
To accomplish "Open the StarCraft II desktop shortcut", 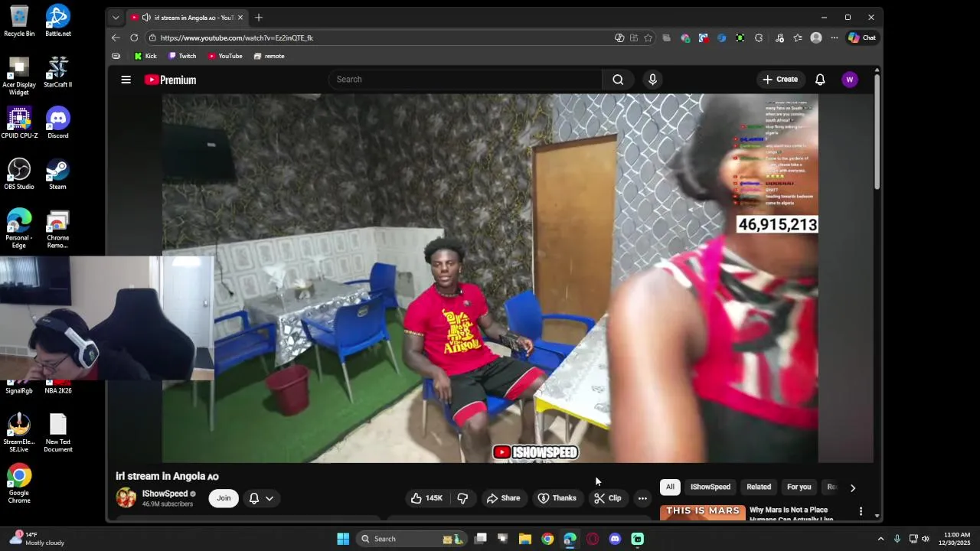I will point(58,72).
